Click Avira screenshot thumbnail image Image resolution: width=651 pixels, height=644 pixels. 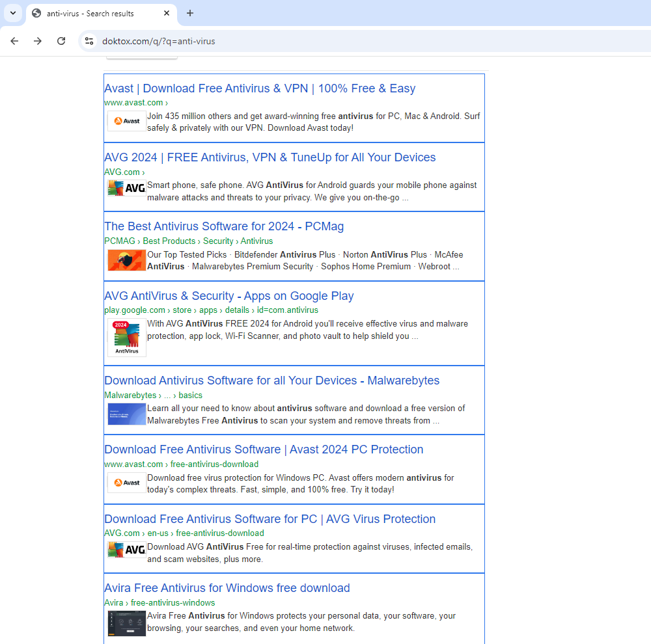tap(127, 623)
